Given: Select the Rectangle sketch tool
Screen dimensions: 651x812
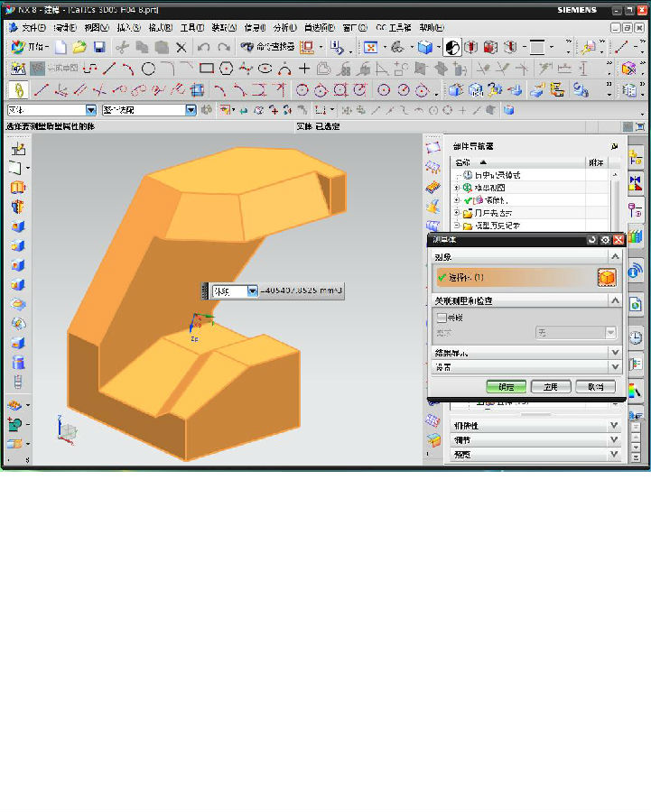Looking at the screenshot, I should (207, 69).
